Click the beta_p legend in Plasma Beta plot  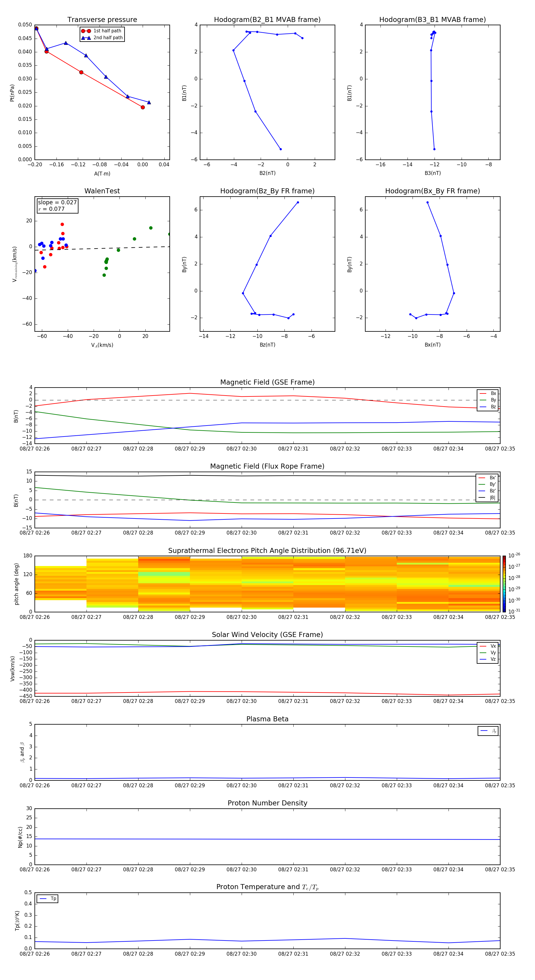click(488, 731)
